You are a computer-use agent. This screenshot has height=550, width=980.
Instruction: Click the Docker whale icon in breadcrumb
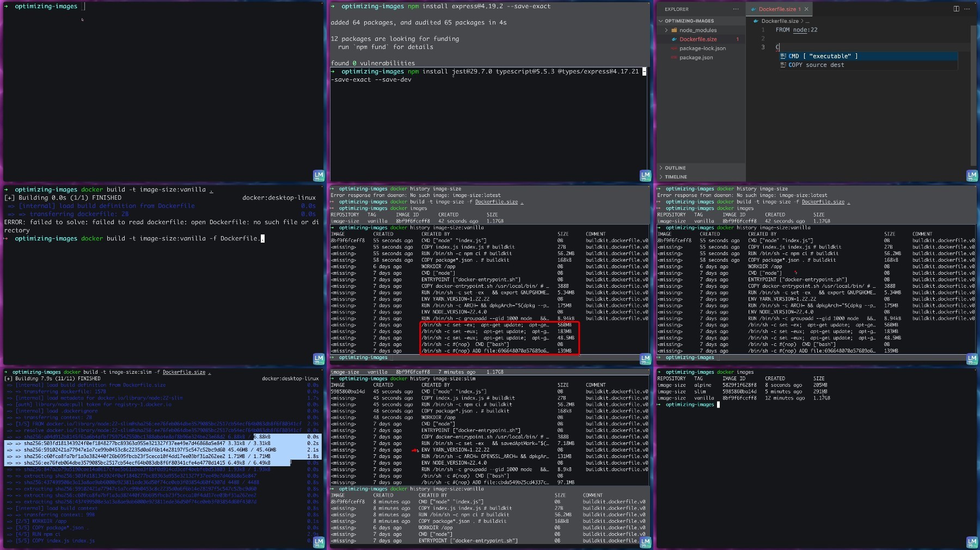click(756, 21)
